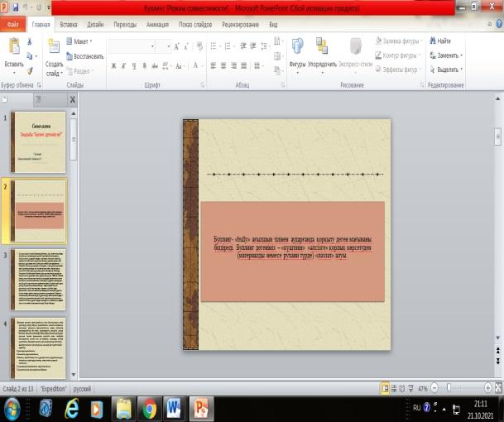Open the Фигуры shapes gallery

click(297, 48)
